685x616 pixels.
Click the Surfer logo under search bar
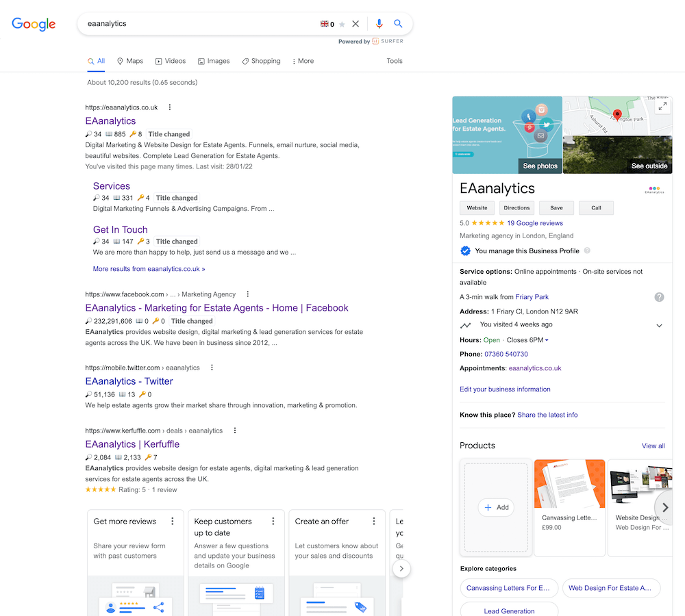388,41
